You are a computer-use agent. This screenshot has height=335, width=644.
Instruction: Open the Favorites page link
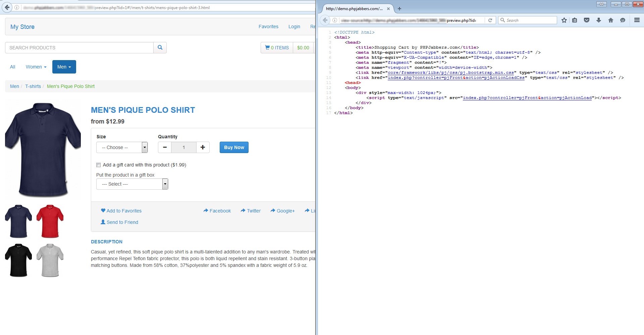point(268,27)
